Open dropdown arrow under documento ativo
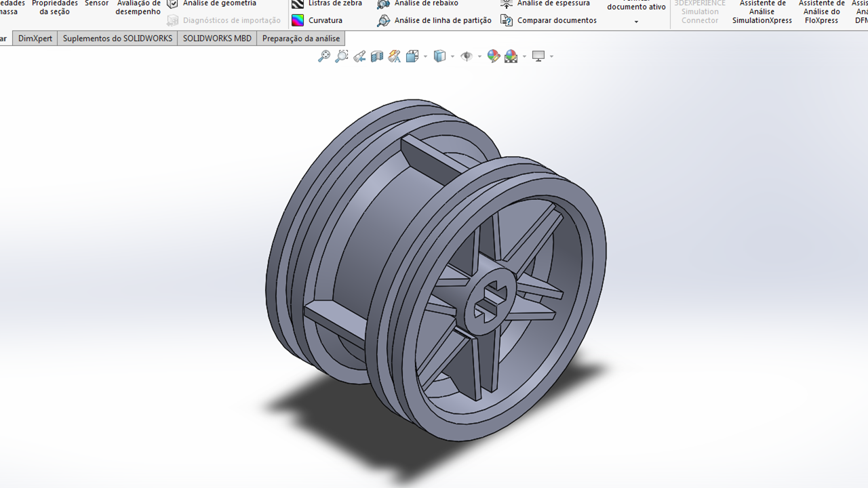 (636, 22)
